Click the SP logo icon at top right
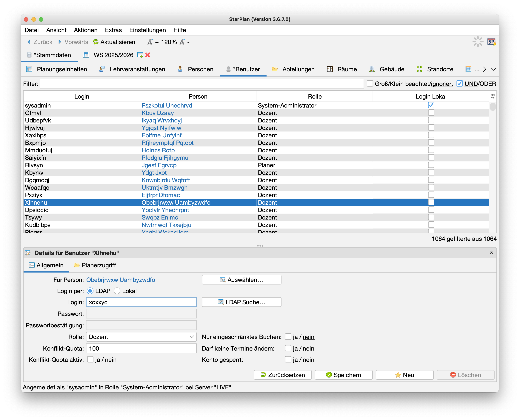 pyautogui.click(x=491, y=42)
